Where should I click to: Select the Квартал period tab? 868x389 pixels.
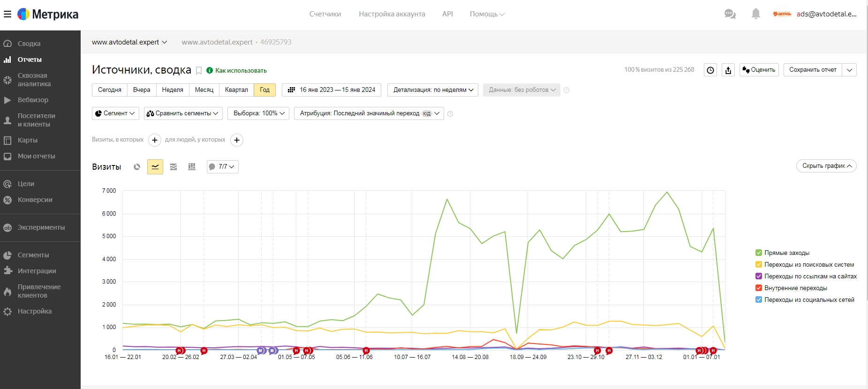tap(236, 90)
